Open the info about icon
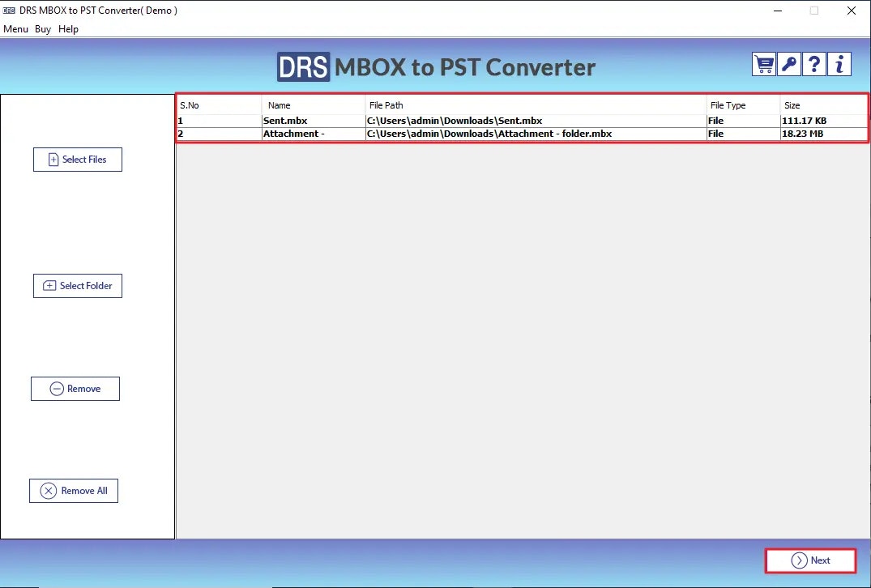 (x=839, y=65)
